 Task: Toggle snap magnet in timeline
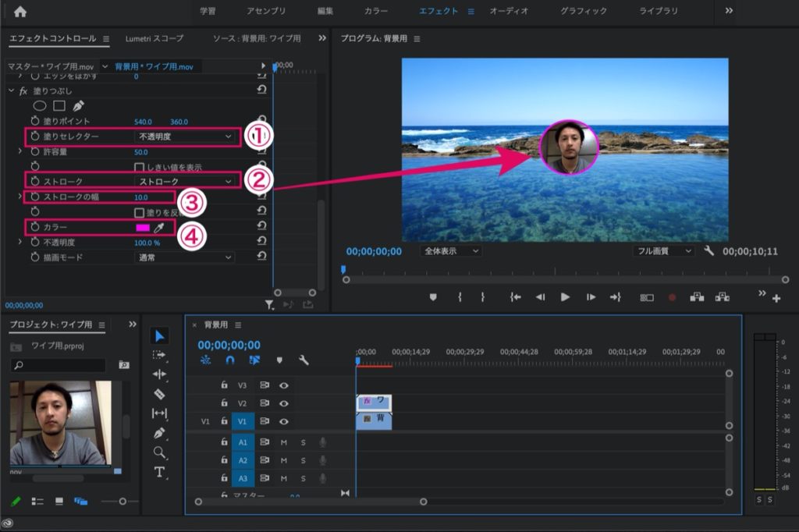(230, 360)
